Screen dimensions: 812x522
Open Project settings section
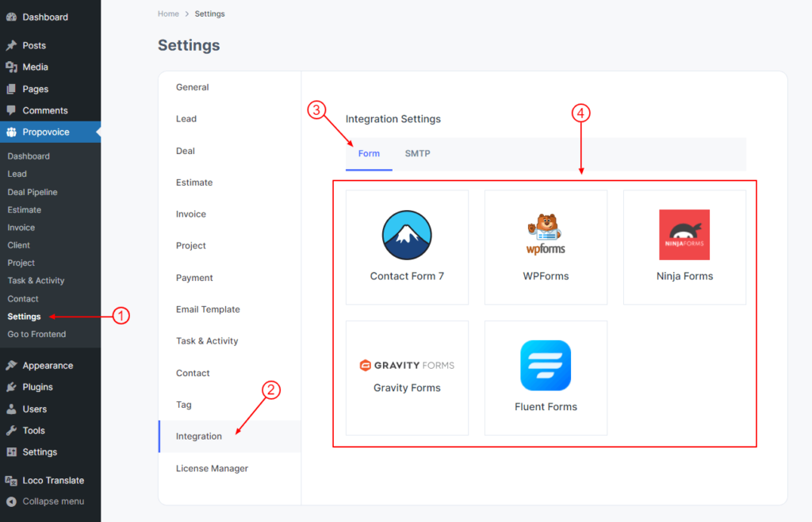(190, 245)
